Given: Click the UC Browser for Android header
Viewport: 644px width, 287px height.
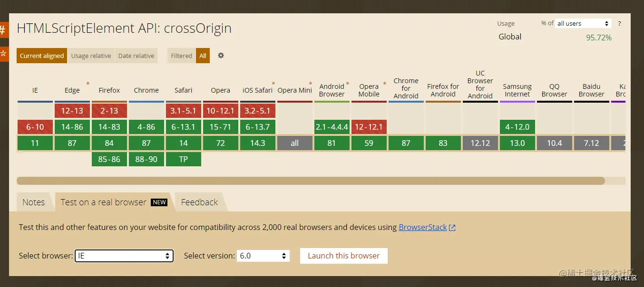Looking at the screenshot, I should click(480, 85).
